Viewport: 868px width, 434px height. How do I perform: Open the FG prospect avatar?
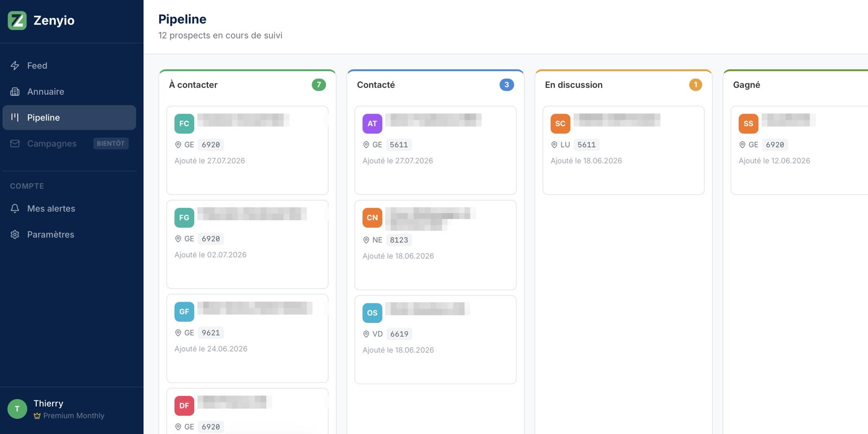(x=184, y=218)
